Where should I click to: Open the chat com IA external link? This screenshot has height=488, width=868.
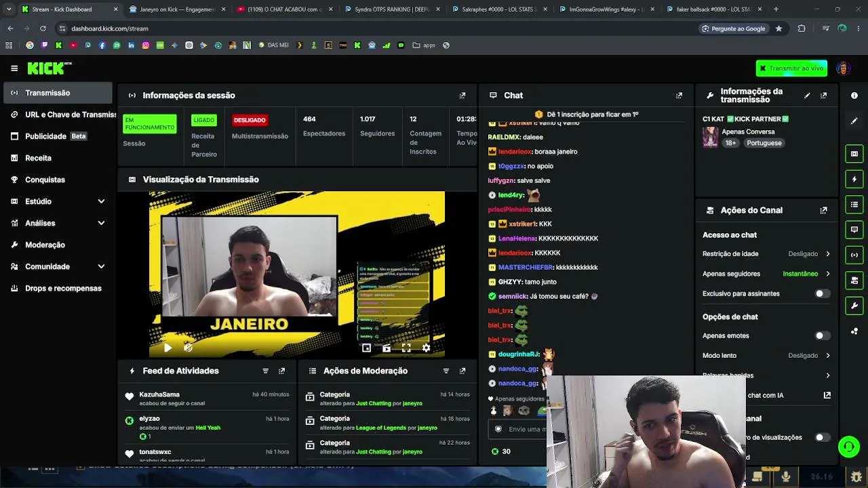pyautogui.click(x=827, y=395)
